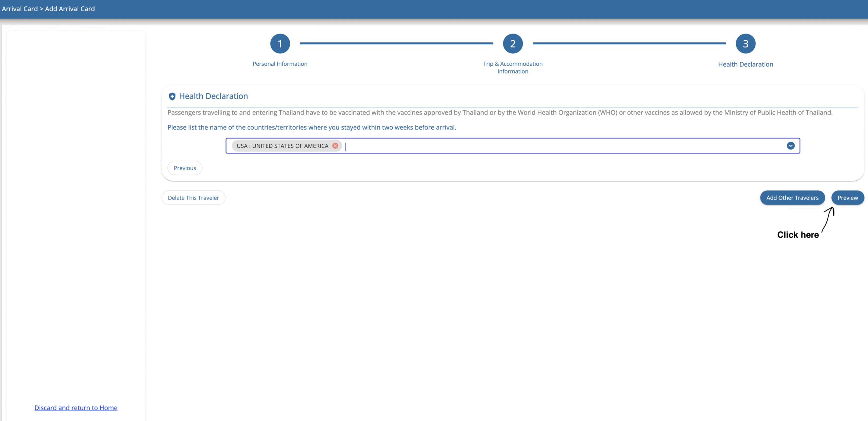Open the Preview button
The height and width of the screenshot is (421, 868).
click(847, 198)
